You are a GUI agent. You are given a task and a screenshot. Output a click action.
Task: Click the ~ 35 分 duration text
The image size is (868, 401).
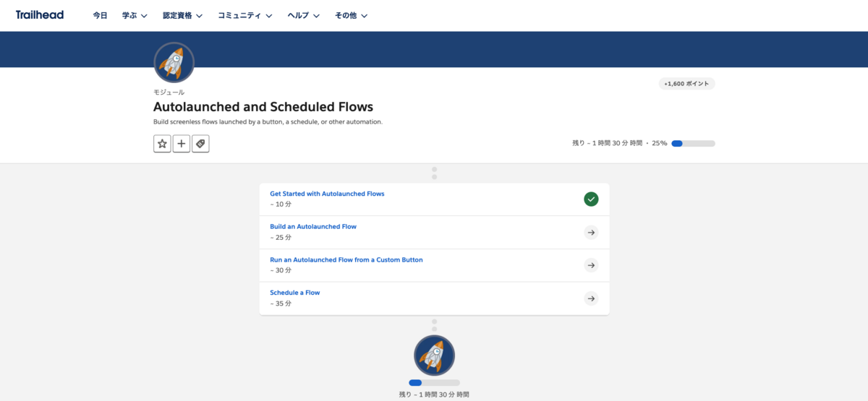coord(281,303)
